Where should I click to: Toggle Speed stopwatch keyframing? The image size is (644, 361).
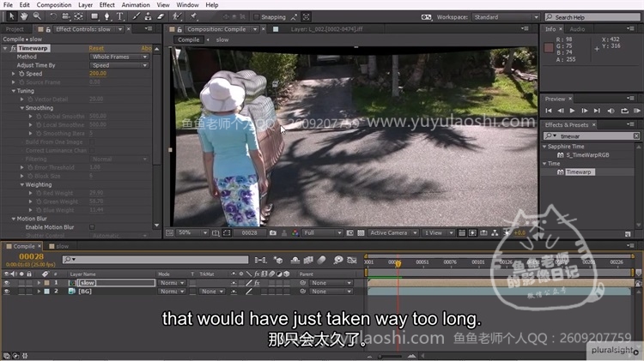click(21, 74)
